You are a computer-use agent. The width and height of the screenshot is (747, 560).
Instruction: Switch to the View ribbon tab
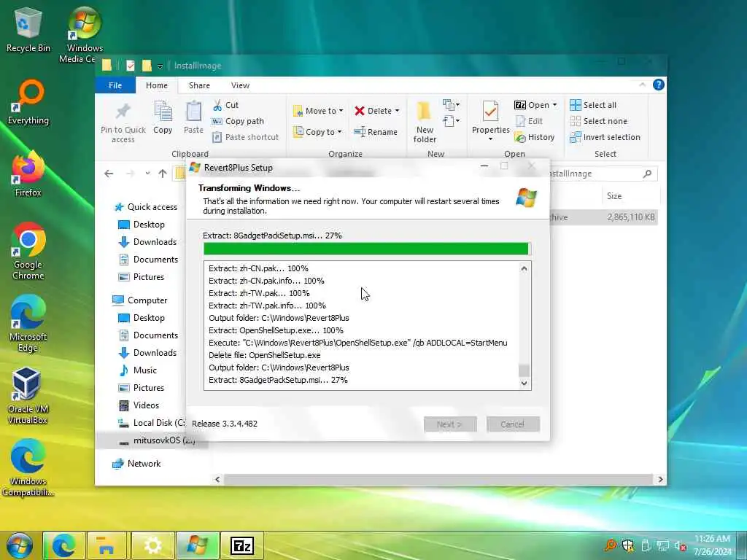pyautogui.click(x=240, y=85)
